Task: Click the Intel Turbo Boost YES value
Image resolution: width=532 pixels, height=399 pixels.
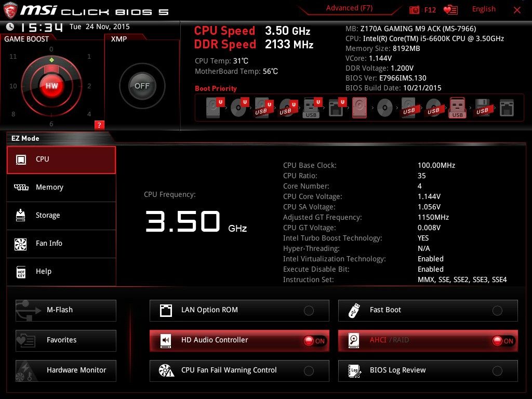Action: coord(423,238)
